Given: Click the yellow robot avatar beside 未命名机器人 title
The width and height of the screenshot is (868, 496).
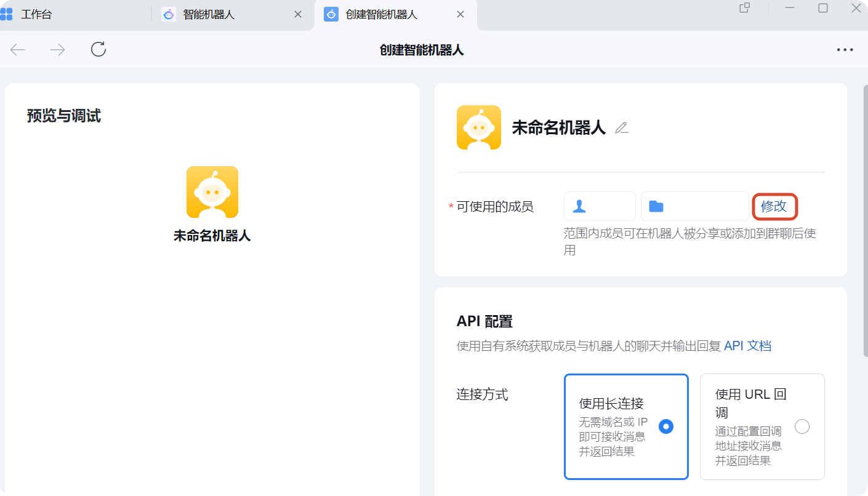Looking at the screenshot, I should tap(479, 127).
